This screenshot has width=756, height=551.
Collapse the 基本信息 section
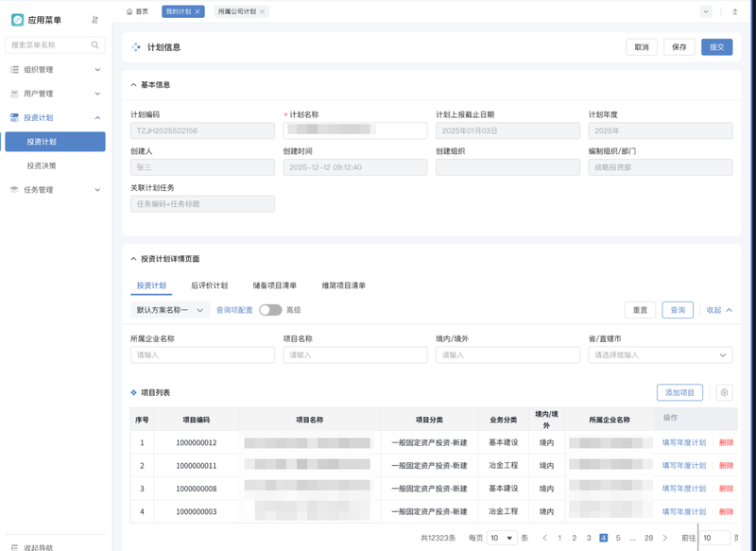(x=133, y=85)
